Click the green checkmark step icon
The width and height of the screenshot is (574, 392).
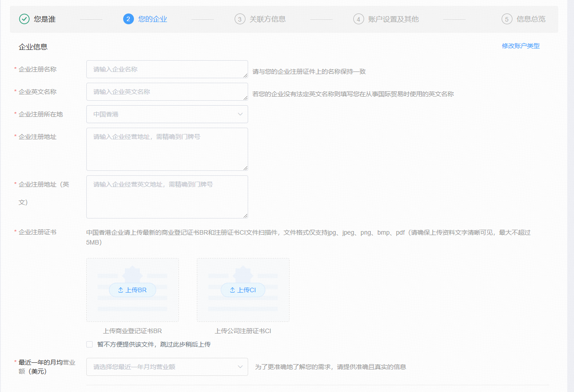coord(24,19)
